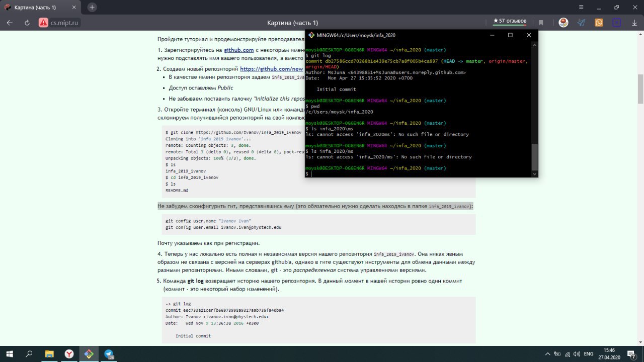Click the red security warning icon
Viewport: 644px width, 362px height.
43,23
